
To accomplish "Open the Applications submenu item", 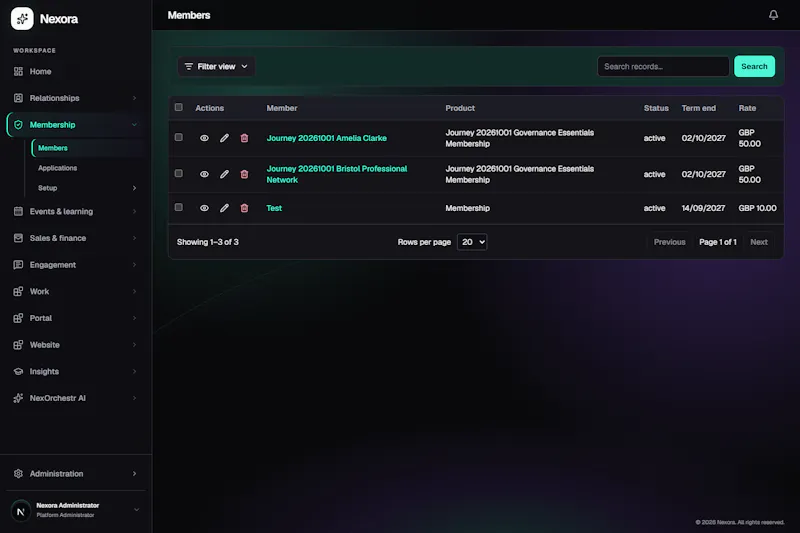I will 57,168.
